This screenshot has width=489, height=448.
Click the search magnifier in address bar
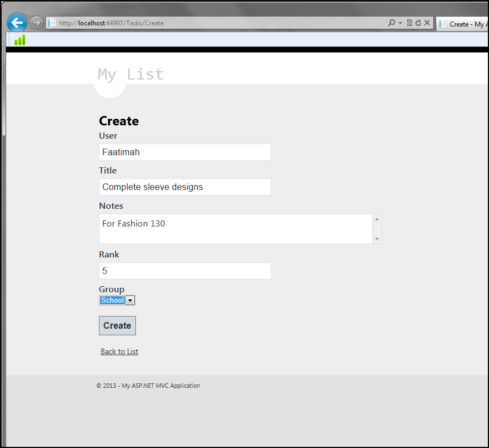tap(391, 23)
